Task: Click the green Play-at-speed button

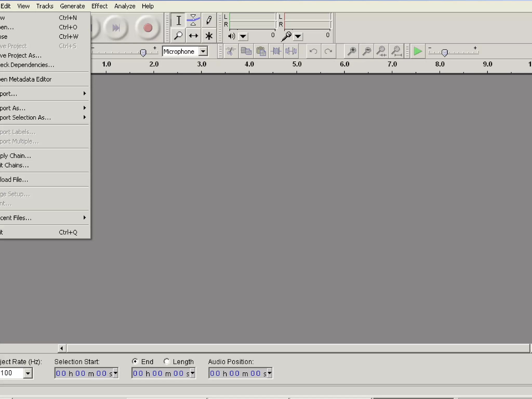Action: click(418, 51)
